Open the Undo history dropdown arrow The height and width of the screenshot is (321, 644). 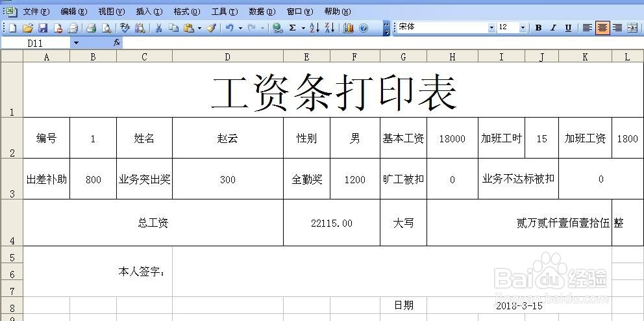(x=240, y=28)
